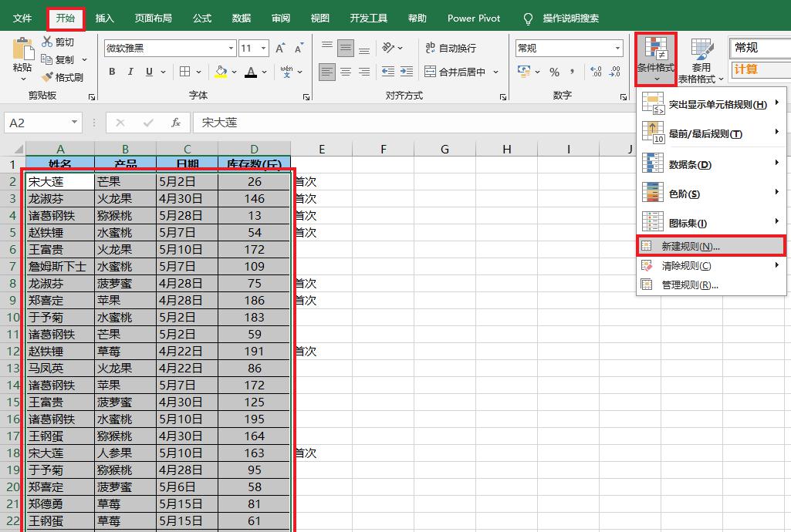The height and width of the screenshot is (532, 791).
Task: Choose 新建规则 new rule
Action: click(711, 246)
